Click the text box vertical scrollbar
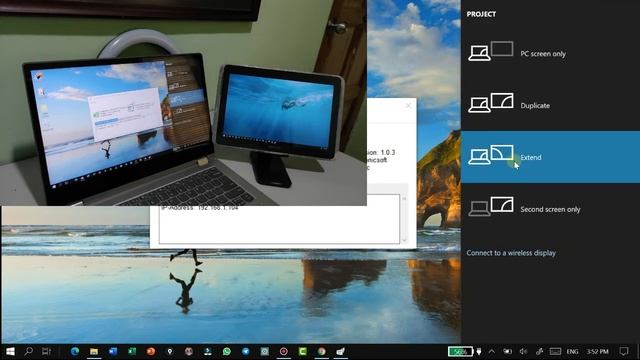Screen dimensions: 640x360 pyautogui.click(x=404, y=219)
